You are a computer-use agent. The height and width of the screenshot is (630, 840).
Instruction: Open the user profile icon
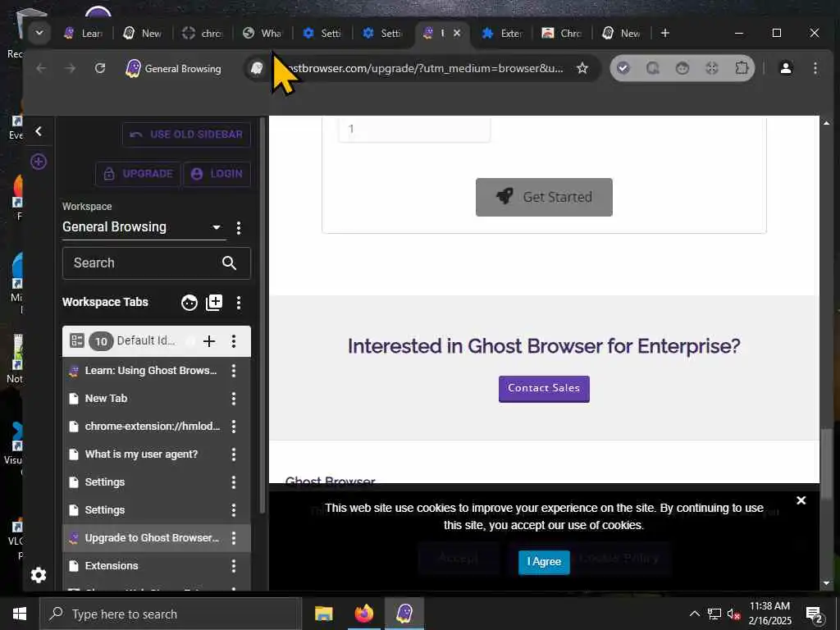pyautogui.click(x=786, y=69)
